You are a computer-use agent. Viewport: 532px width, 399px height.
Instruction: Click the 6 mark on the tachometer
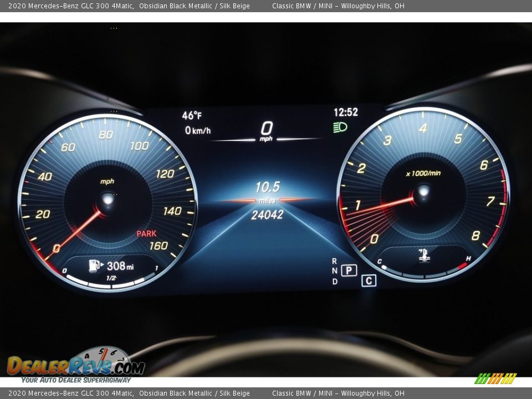pyautogui.click(x=484, y=165)
